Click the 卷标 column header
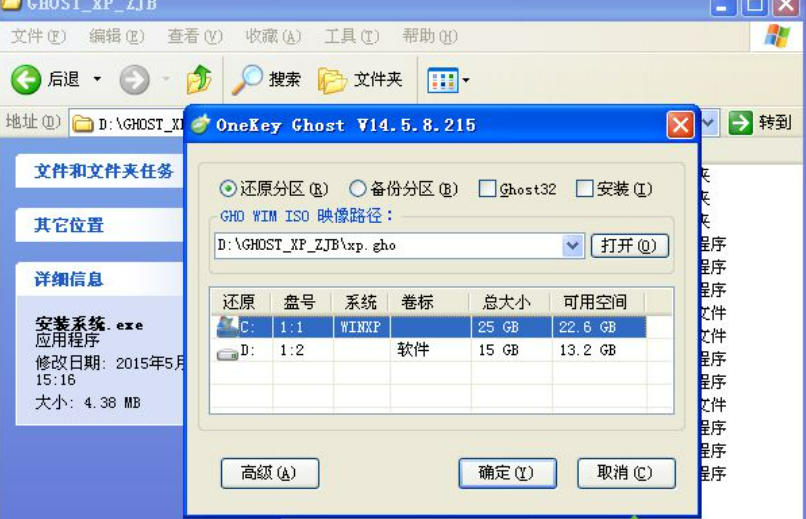The image size is (806, 519). tap(429, 302)
